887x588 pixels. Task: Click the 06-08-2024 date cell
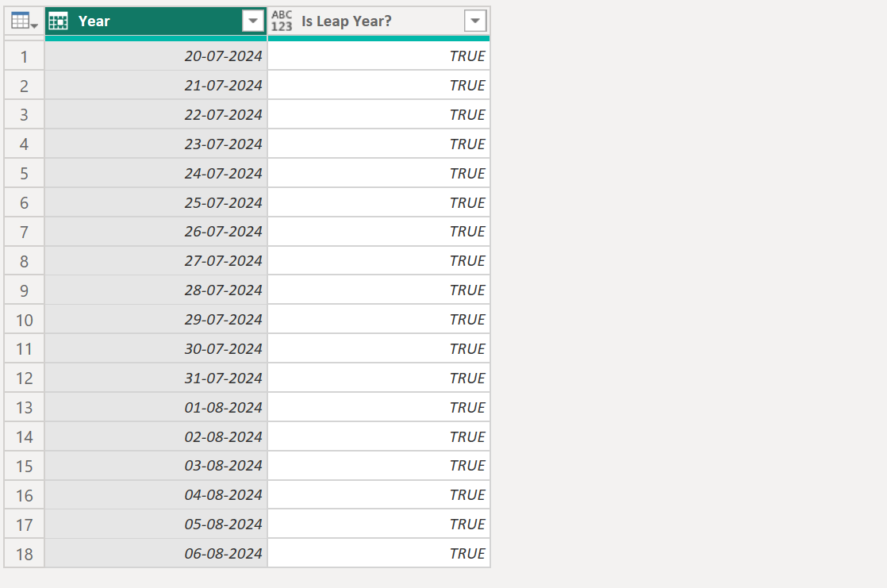[223, 554]
